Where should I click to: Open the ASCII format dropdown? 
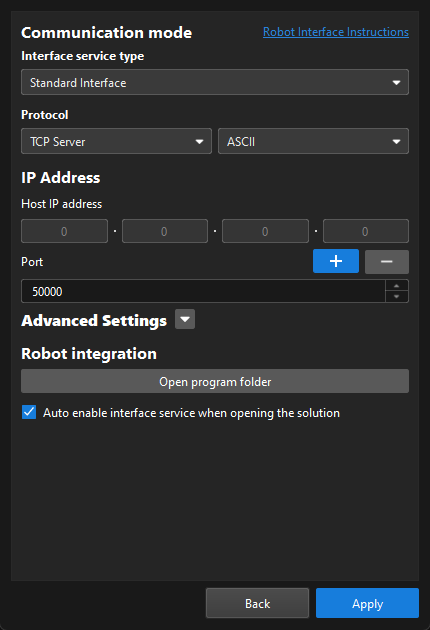click(x=313, y=141)
